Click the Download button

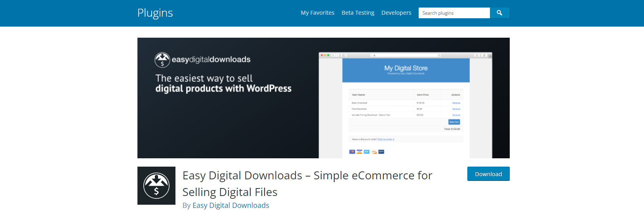click(488, 174)
